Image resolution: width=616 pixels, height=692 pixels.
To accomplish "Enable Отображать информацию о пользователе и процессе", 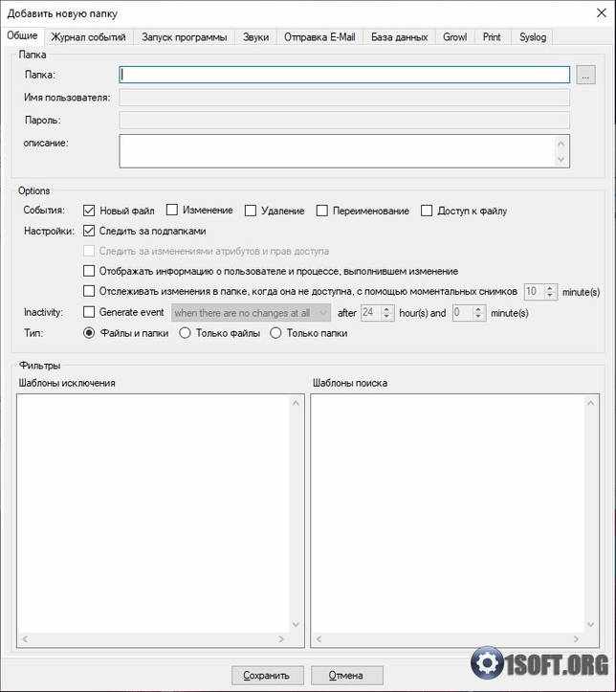I will [89, 271].
